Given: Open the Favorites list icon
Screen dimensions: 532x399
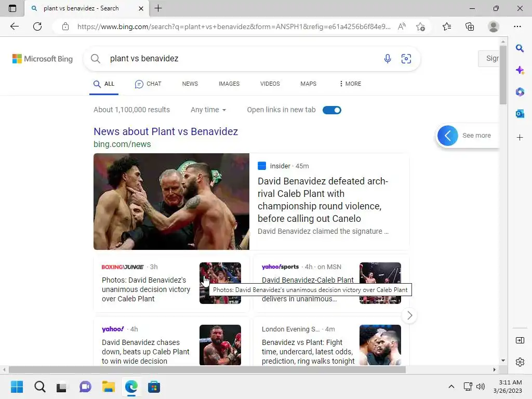Looking at the screenshot, I should point(447,26).
